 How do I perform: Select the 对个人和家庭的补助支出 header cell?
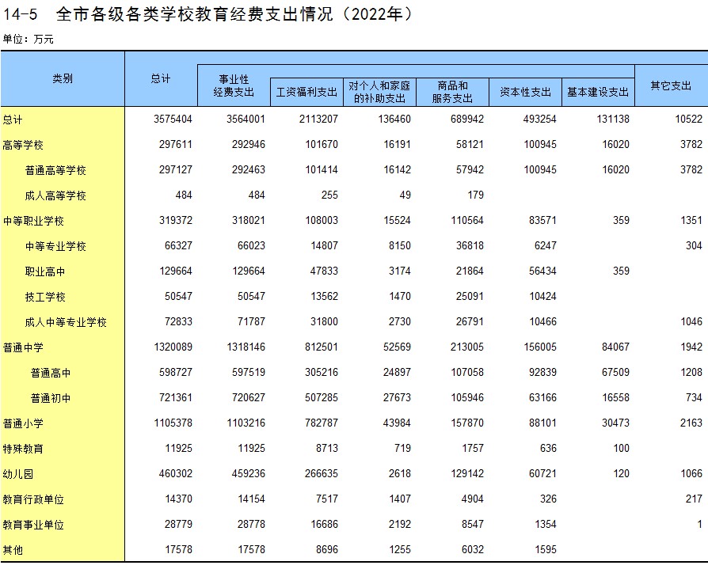pyautogui.click(x=379, y=92)
